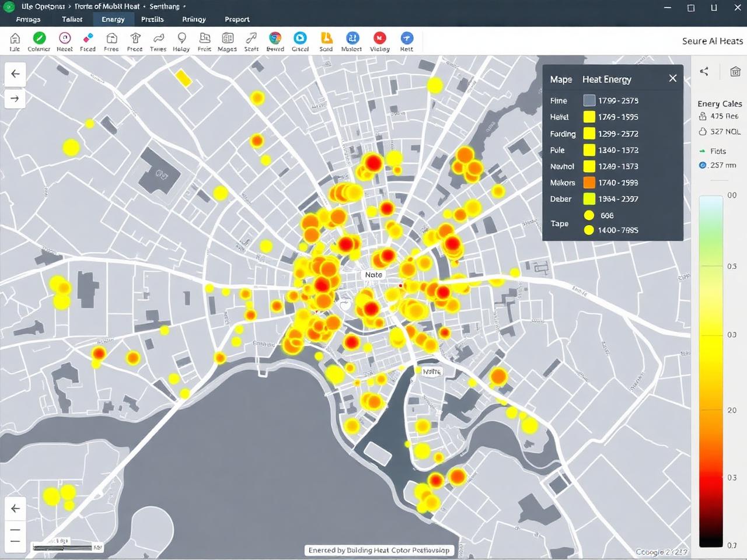747x560 pixels.
Task: Click the 'Seure Al Heats' header text
Action: point(713,41)
